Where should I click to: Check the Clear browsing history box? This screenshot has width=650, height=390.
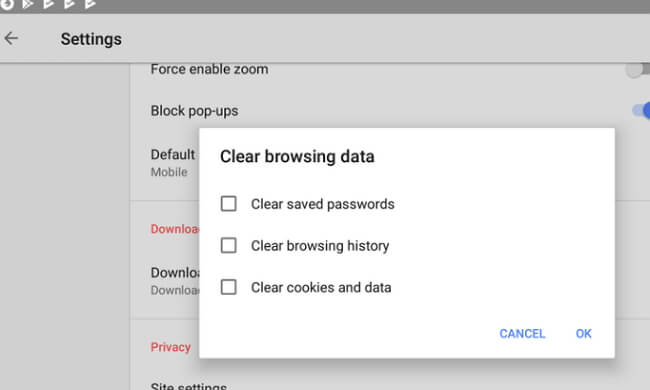click(228, 245)
